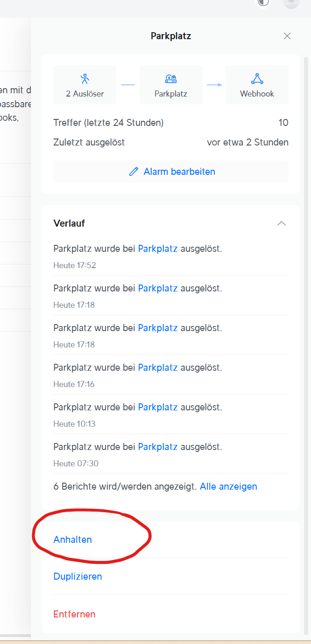The height and width of the screenshot is (644, 311).
Task: Collapse the Verlauf section
Action: [281, 223]
